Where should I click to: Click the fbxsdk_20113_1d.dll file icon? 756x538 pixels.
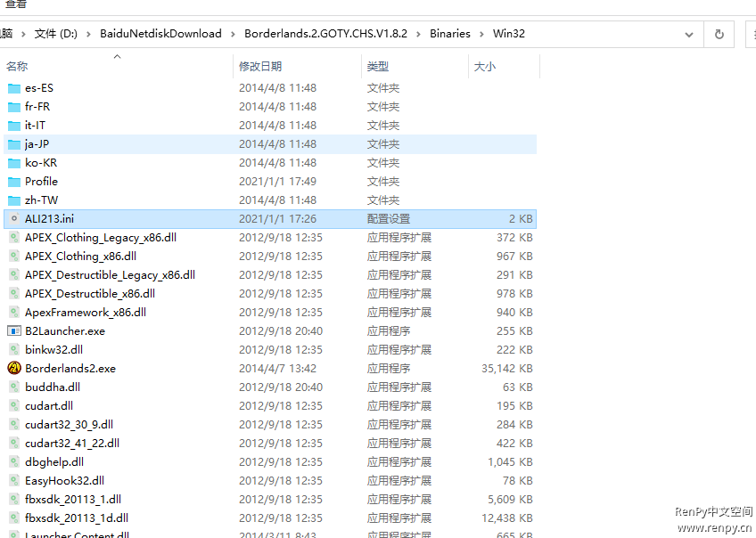(x=14, y=518)
